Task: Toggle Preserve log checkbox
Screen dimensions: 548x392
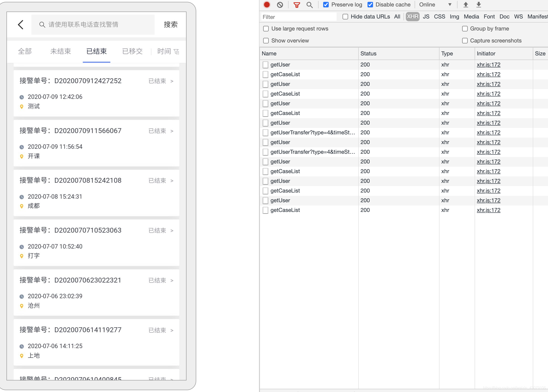Action: 326,5
